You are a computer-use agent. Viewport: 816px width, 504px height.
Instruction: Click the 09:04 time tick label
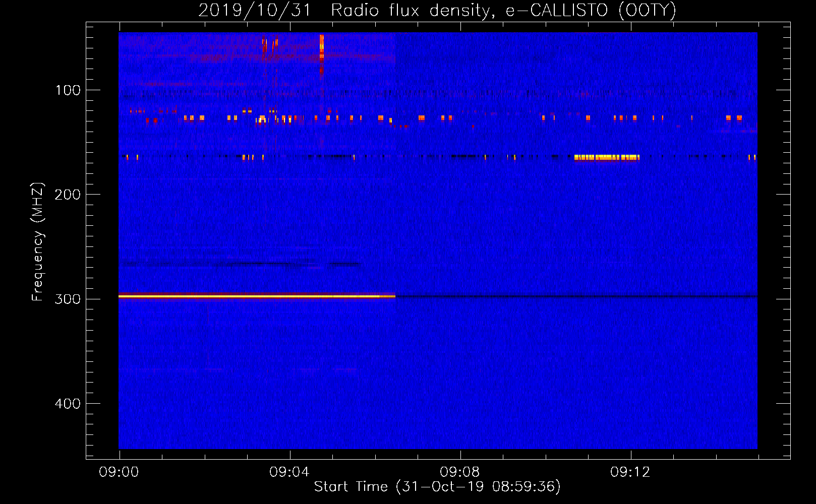[289, 472]
